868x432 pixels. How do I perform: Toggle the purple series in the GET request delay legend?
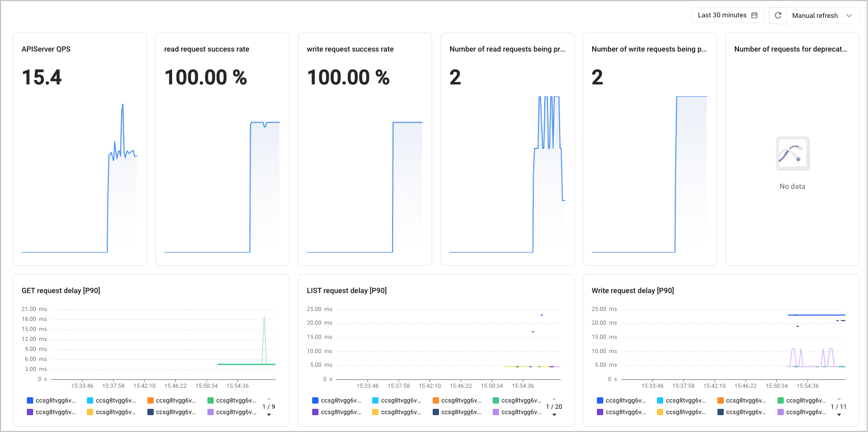pyautogui.click(x=52, y=412)
